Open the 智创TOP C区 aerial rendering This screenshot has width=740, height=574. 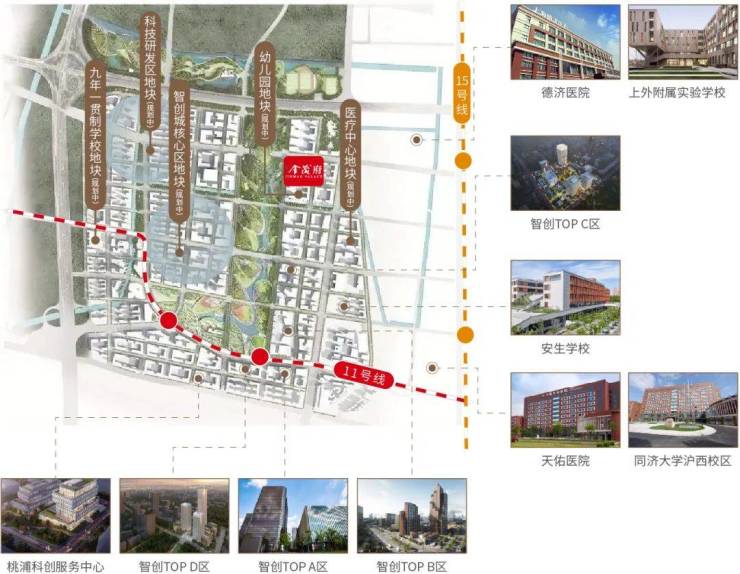pyautogui.click(x=565, y=173)
